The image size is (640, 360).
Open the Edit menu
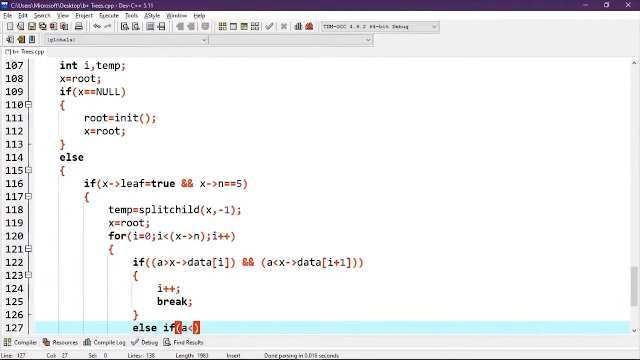click(22, 16)
